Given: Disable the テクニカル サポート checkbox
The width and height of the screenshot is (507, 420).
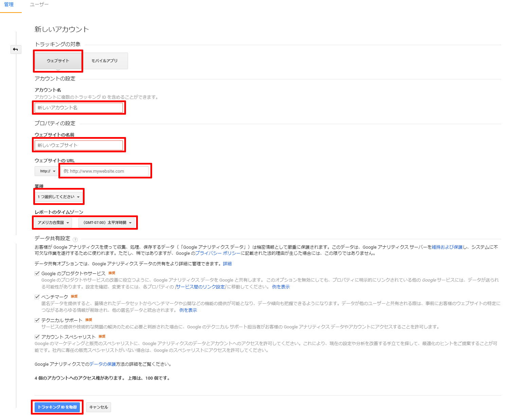Looking at the screenshot, I should pos(37,320).
